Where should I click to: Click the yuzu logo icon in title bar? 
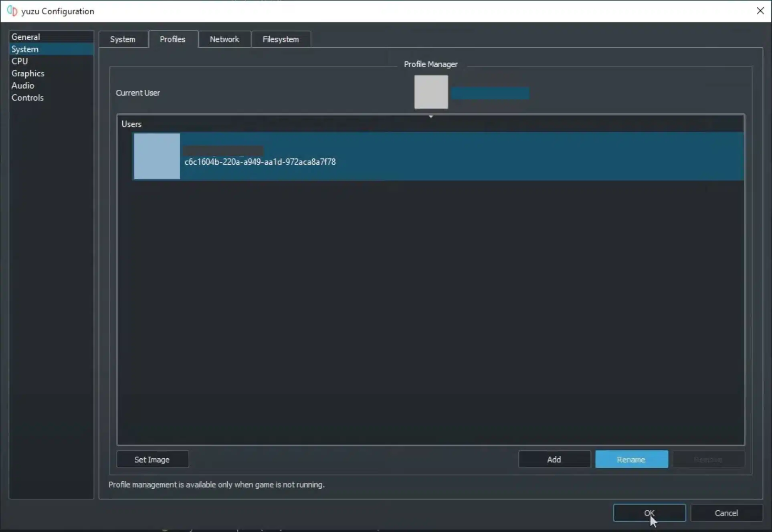point(12,11)
